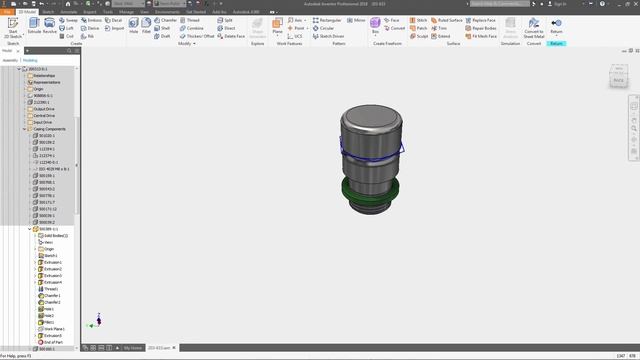Open the File menu
The image size is (640, 360).
7,12
